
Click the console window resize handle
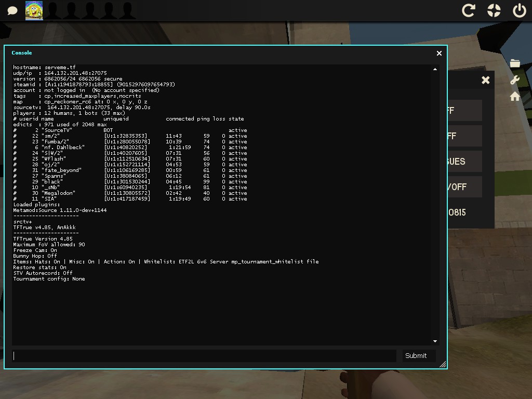pos(443,365)
